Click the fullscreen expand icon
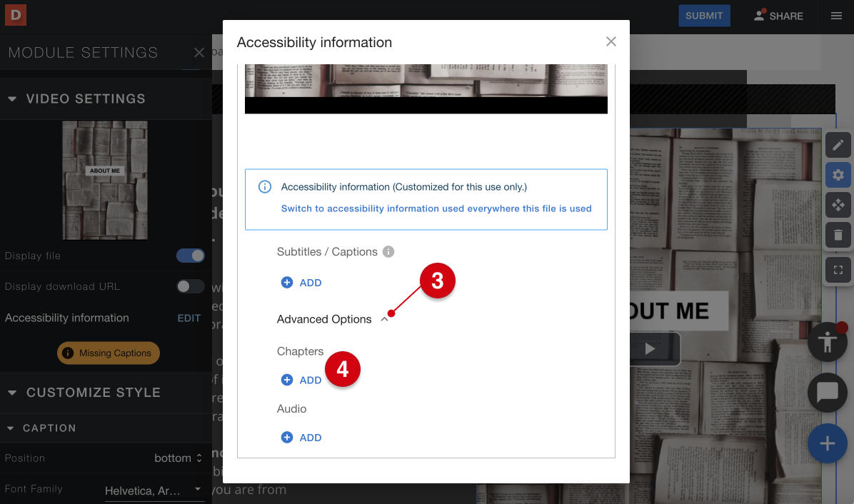 (x=838, y=270)
